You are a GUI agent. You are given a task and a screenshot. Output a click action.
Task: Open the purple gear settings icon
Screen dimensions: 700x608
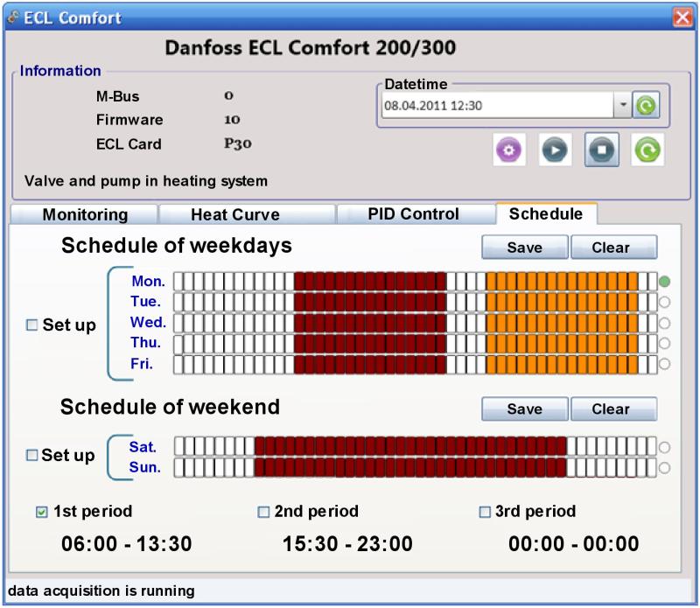coord(508,150)
